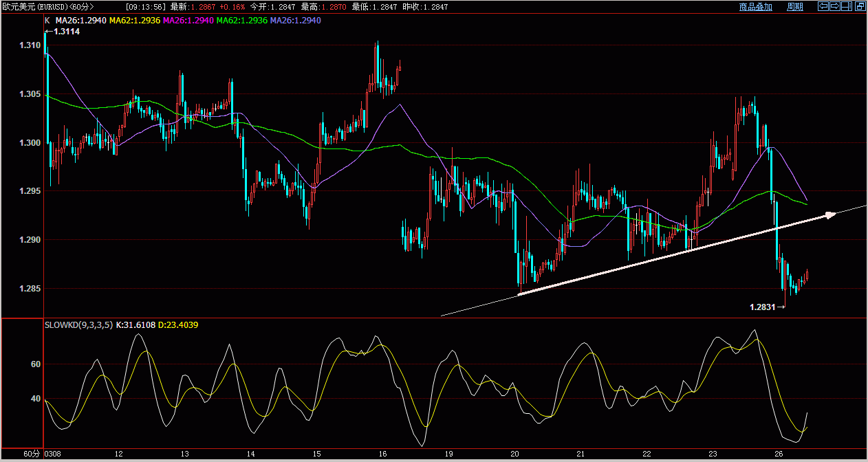Click the 26 date axis label
Viewport: 868px width, 462px height.
(779, 454)
